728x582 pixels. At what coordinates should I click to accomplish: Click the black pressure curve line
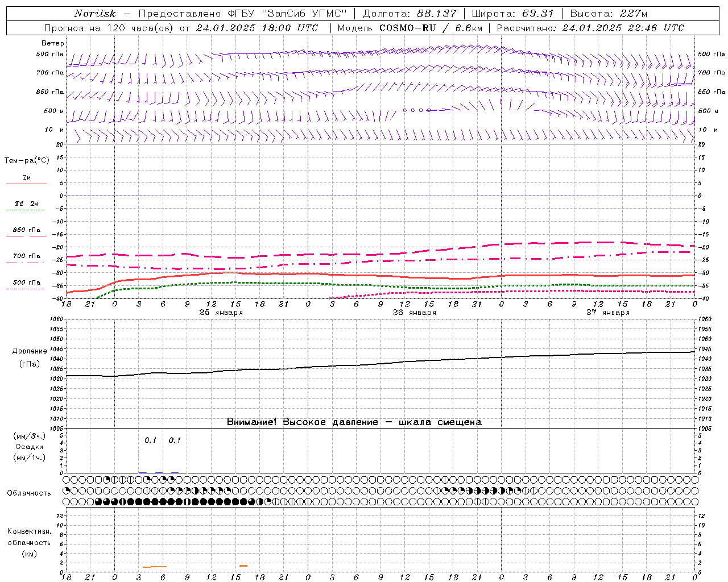(x=381, y=364)
